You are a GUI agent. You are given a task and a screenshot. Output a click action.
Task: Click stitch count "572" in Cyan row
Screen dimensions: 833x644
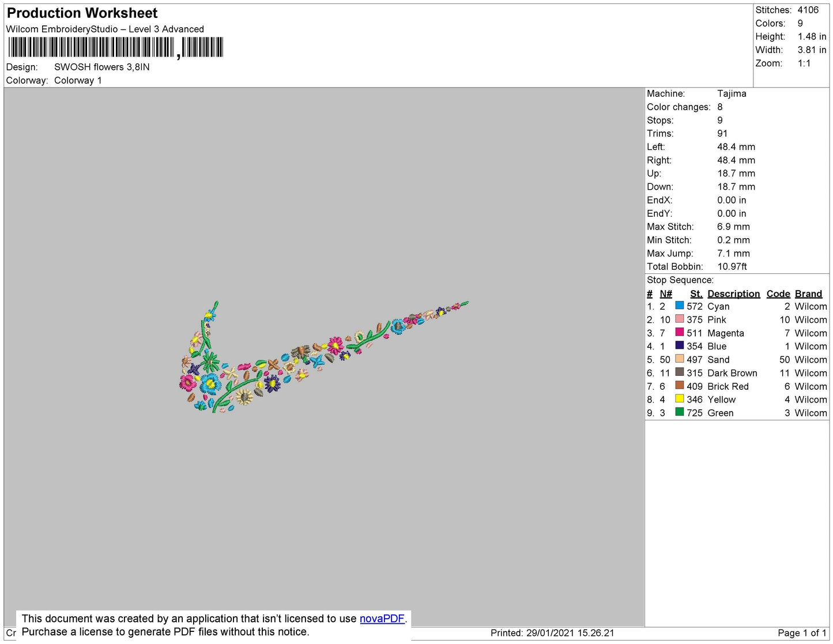click(695, 307)
